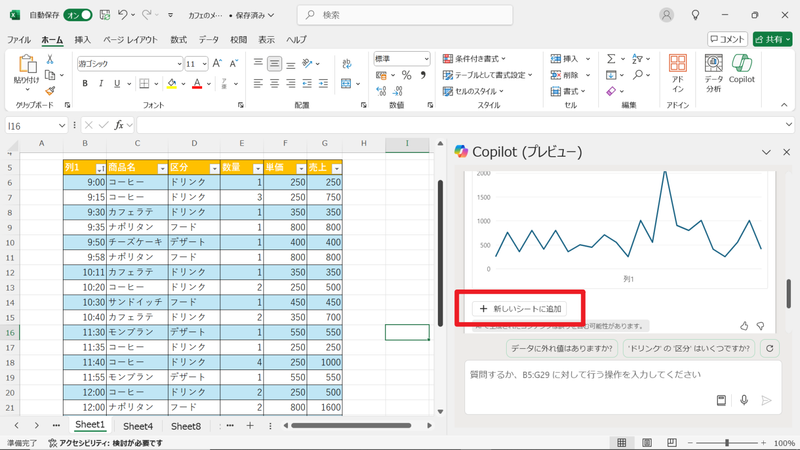Increase font size with large A
The height and width of the screenshot is (450, 800).
[x=217, y=63]
